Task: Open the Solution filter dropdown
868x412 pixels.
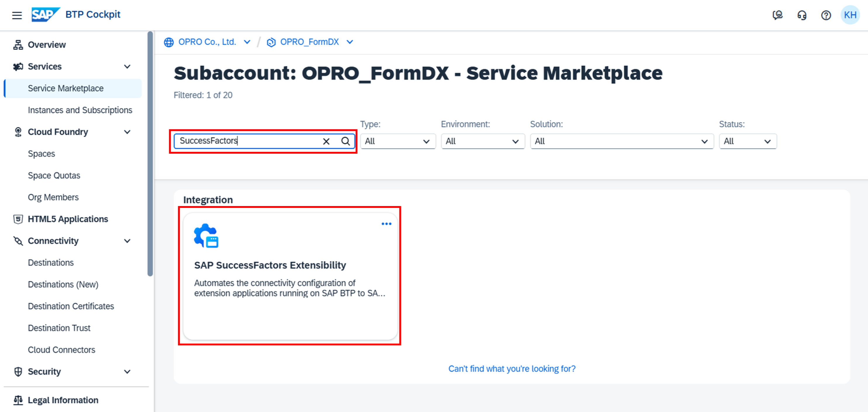Action: [621, 141]
